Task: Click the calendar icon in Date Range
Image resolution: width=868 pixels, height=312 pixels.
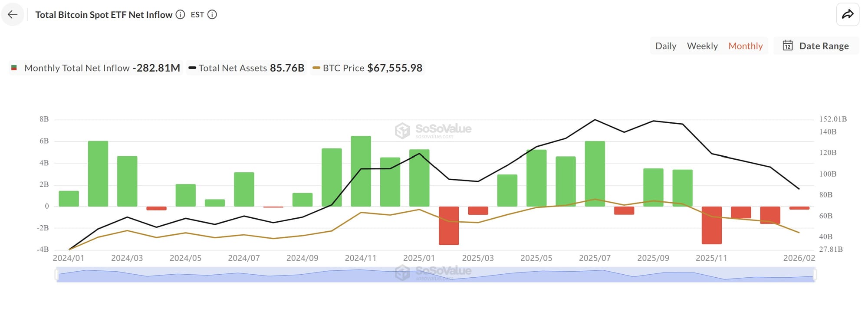Action: click(x=788, y=46)
